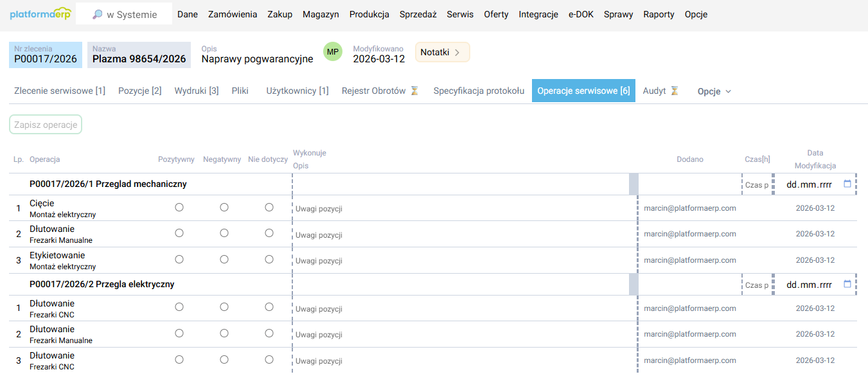Click the Zapisz operacje button
Screen dimensions: 868x381
(x=46, y=125)
